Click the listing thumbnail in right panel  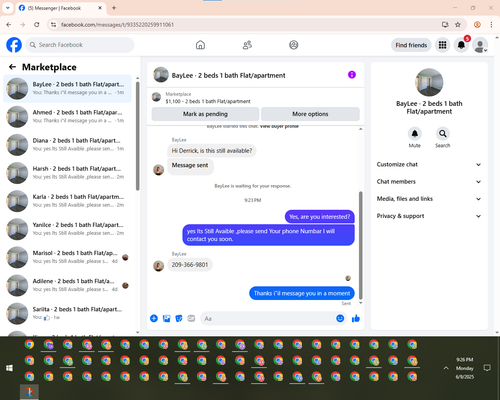point(429,83)
